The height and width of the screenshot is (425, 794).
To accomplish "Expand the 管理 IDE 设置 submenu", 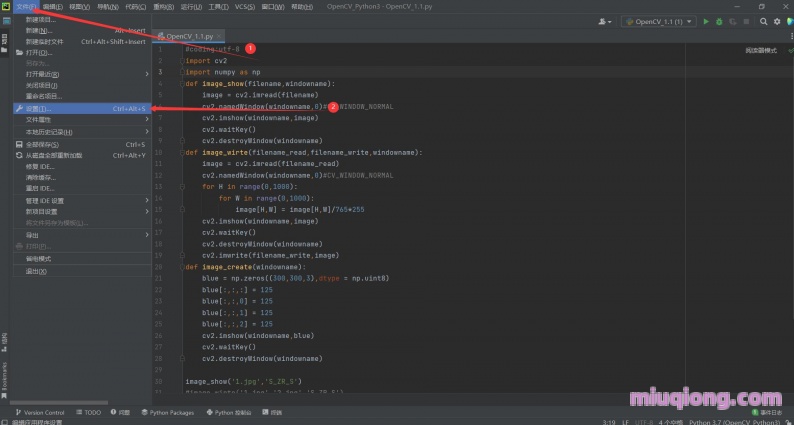I will pyautogui.click(x=44, y=200).
